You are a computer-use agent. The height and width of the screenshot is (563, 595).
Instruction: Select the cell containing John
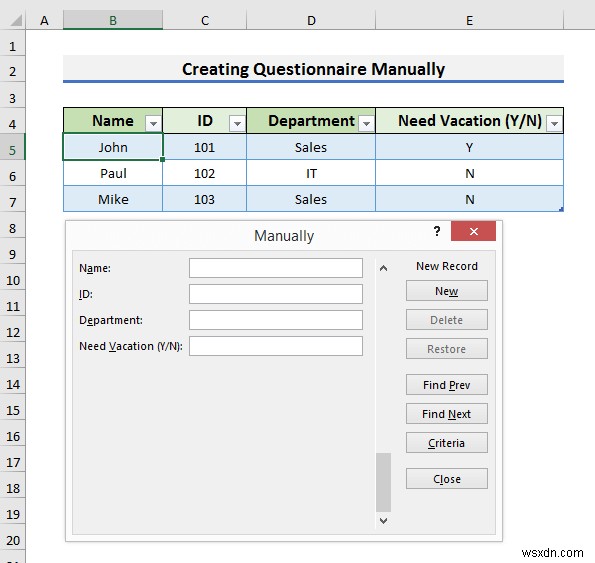tap(113, 147)
